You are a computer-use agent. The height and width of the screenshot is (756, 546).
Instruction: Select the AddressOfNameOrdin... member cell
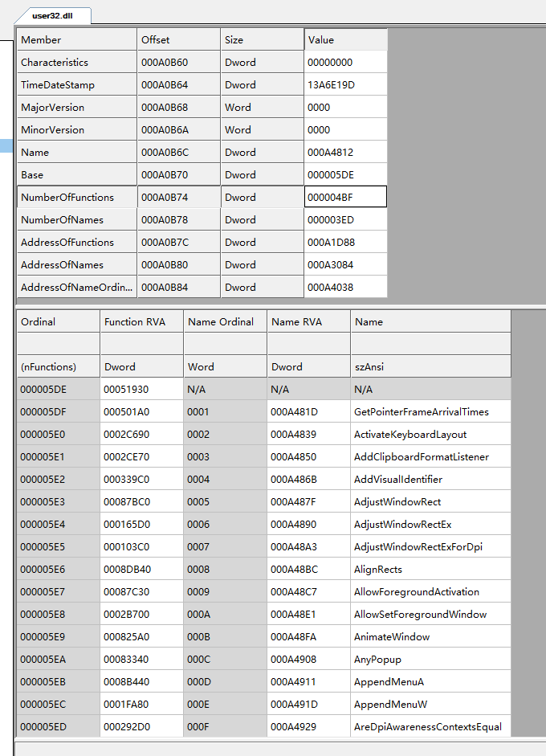coord(77,288)
